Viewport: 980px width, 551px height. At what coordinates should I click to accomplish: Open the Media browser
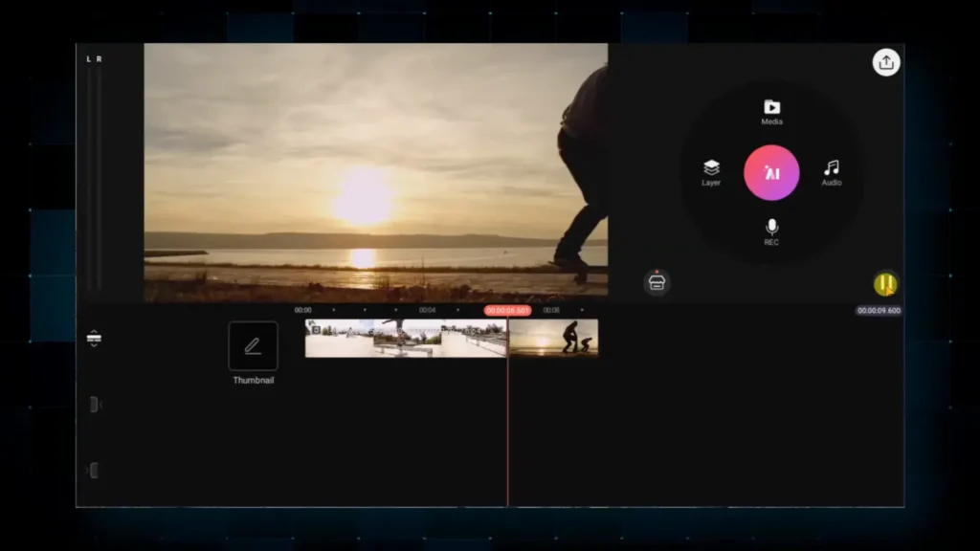point(772,110)
